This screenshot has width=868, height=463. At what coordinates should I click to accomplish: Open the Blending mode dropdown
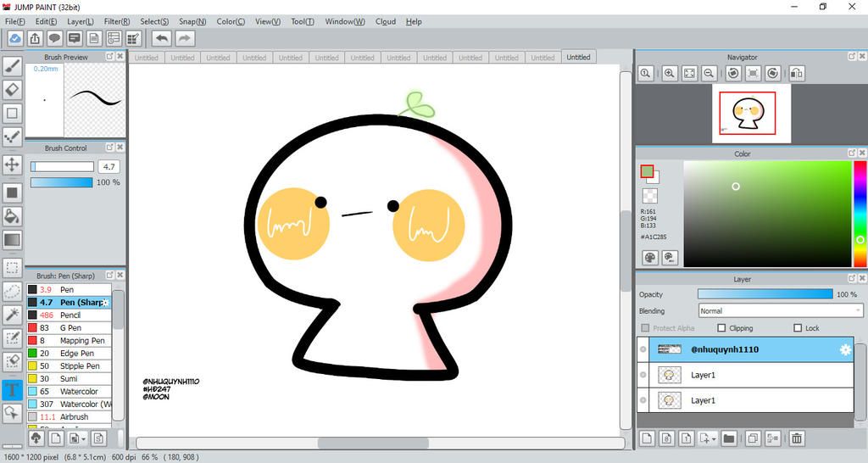(780, 310)
